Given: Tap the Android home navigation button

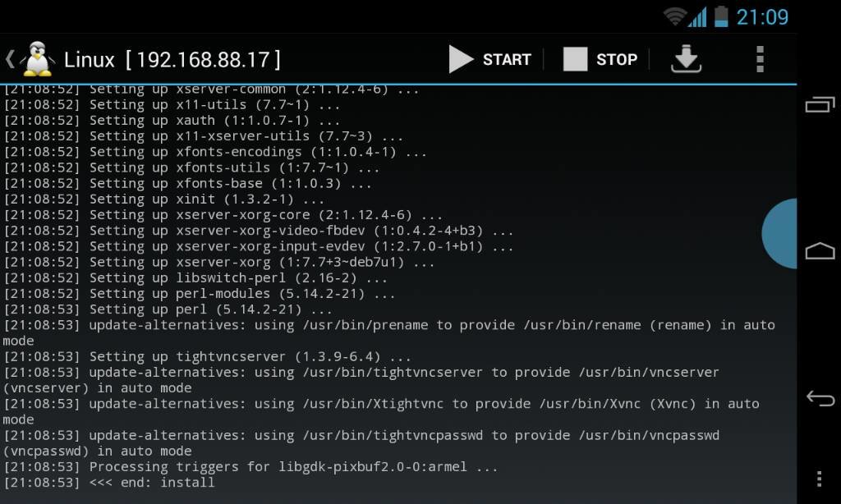Looking at the screenshot, I should pos(820,250).
